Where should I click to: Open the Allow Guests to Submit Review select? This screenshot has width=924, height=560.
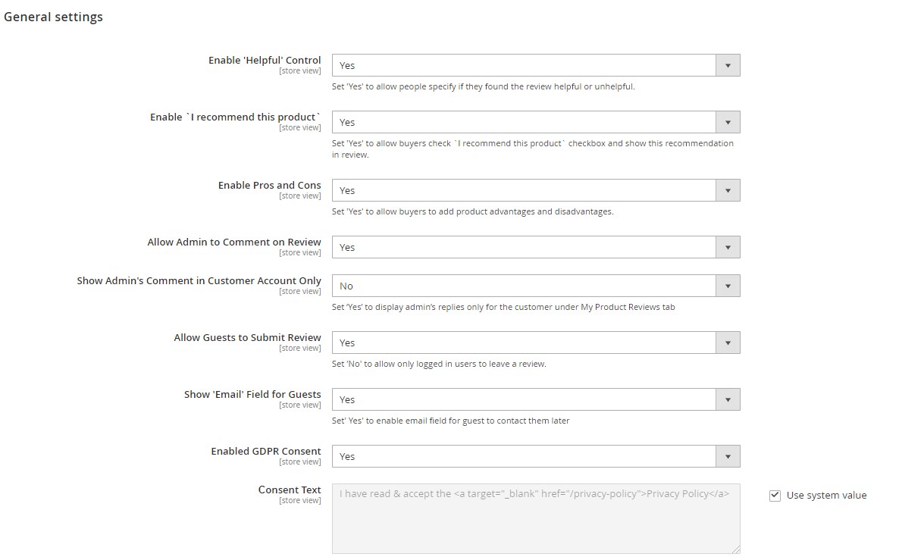(524, 343)
